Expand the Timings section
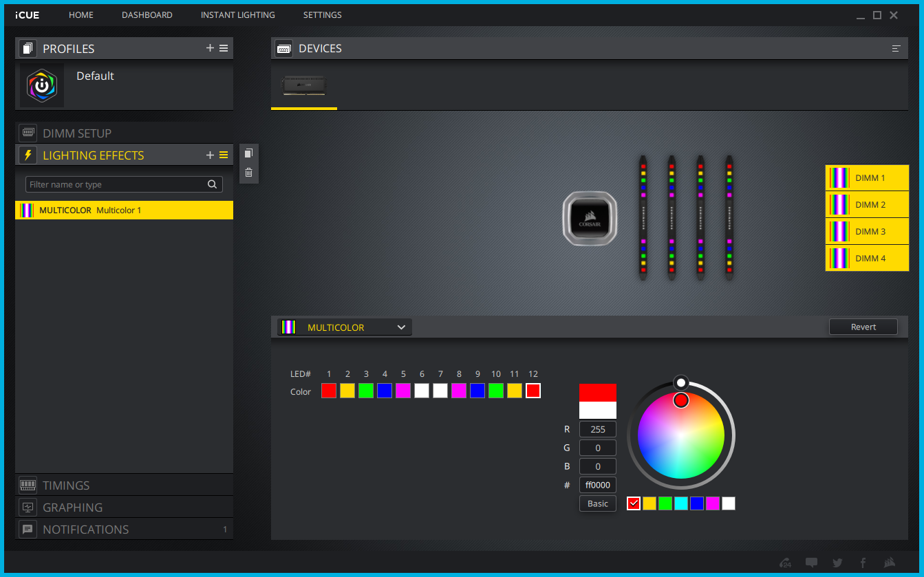The image size is (924, 577). (x=66, y=486)
